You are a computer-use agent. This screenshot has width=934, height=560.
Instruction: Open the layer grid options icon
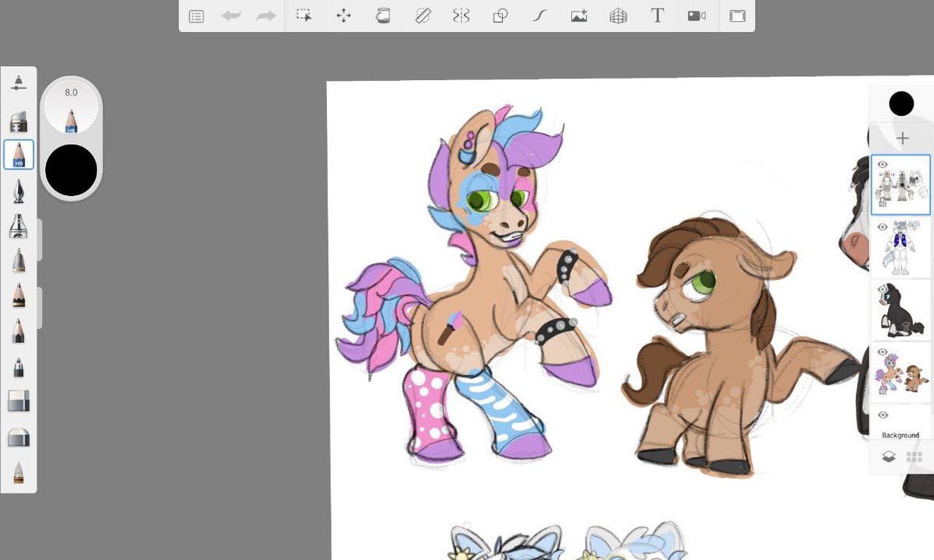(915, 457)
